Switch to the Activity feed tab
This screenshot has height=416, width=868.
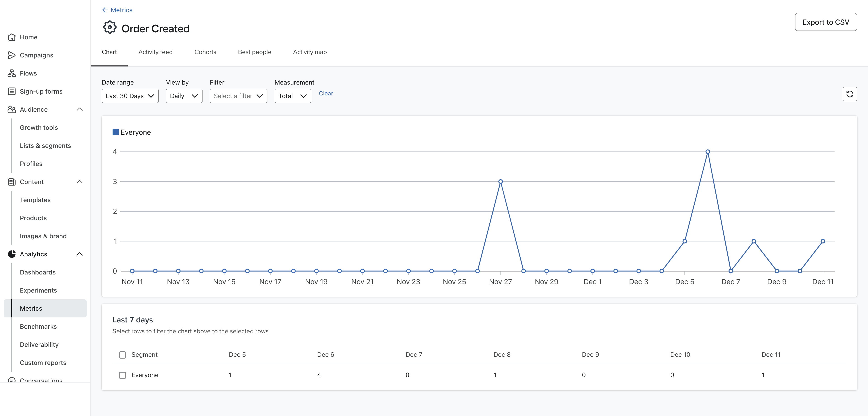[156, 52]
